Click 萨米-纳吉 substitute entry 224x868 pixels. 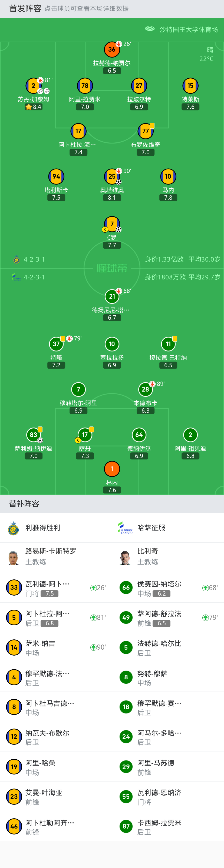(x=56, y=647)
